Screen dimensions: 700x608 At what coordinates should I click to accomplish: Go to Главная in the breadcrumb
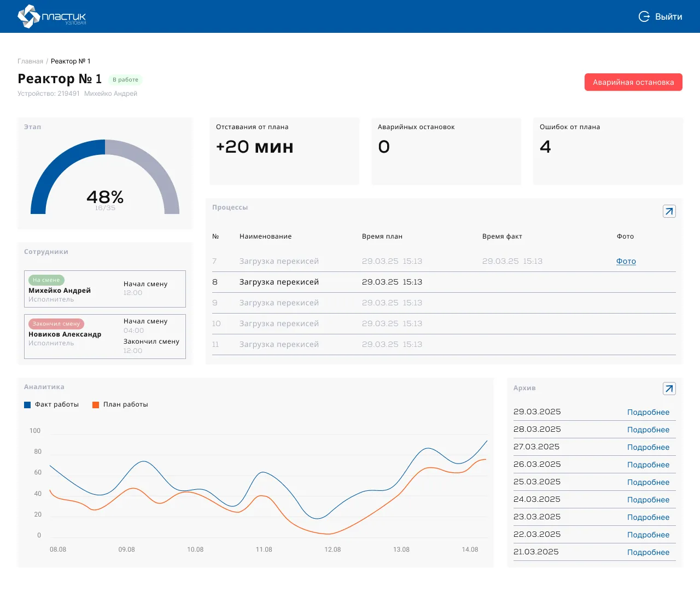point(30,61)
